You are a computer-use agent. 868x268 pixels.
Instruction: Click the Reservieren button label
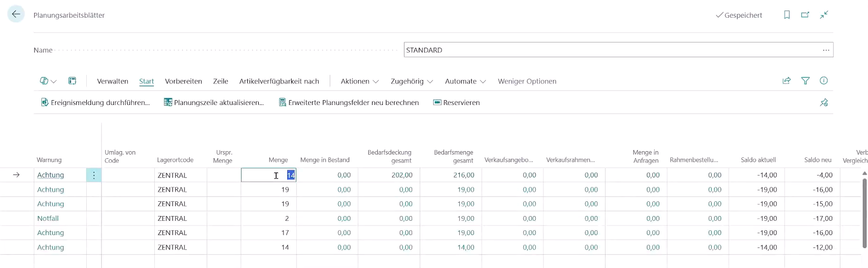tap(461, 103)
